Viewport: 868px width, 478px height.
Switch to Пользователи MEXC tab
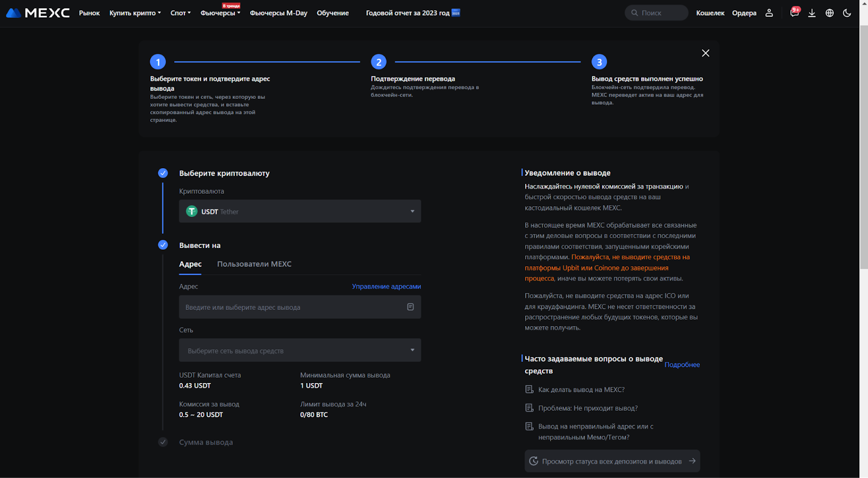point(254,264)
